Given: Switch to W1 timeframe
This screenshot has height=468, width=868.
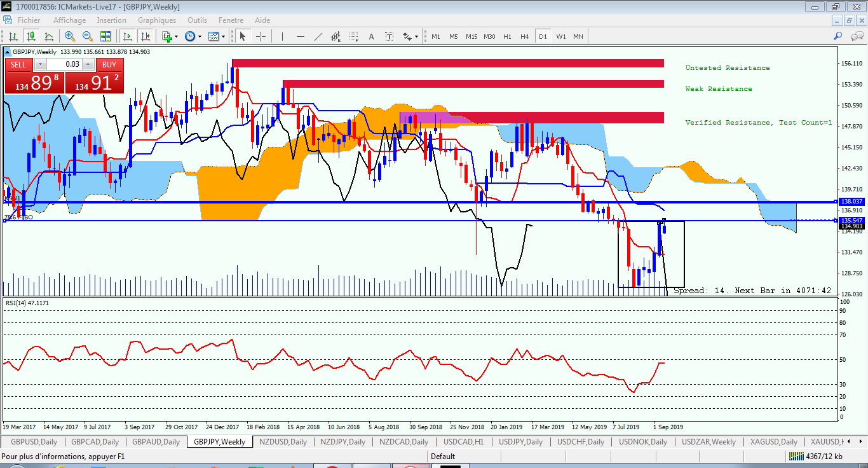Looking at the screenshot, I should tap(560, 36).
